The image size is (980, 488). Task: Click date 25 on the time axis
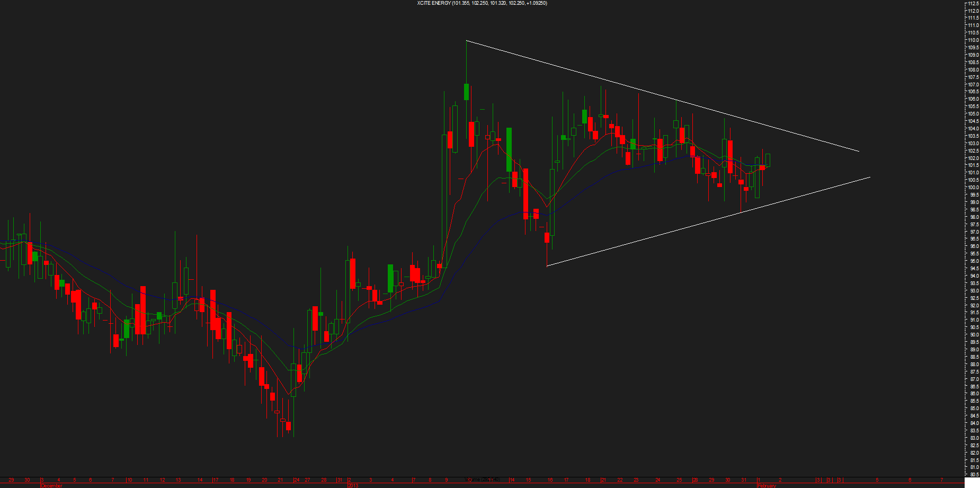pos(679,480)
